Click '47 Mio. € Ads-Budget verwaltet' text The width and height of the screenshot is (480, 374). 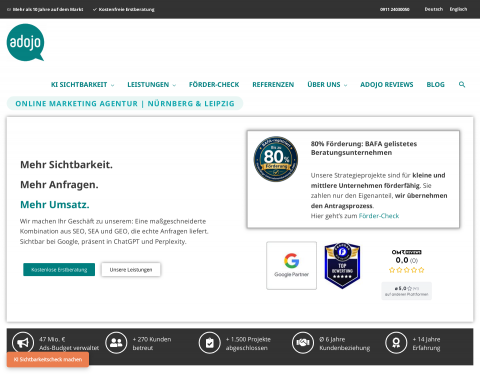pyautogui.click(x=69, y=343)
